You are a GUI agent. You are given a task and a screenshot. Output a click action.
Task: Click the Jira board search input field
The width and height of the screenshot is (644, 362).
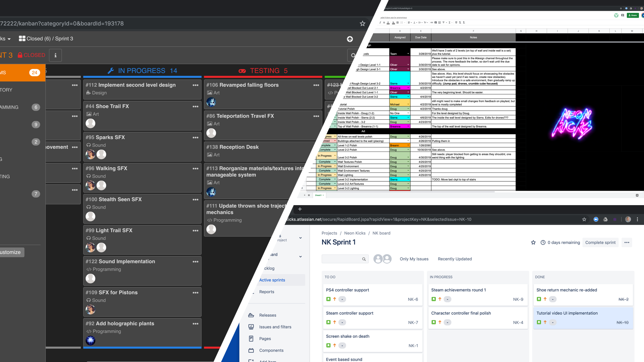[345, 259]
